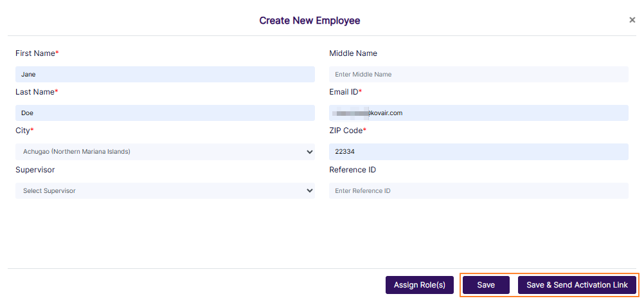Click the First Name field containing Jane
This screenshot has height=303, width=644.
[165, 75]
